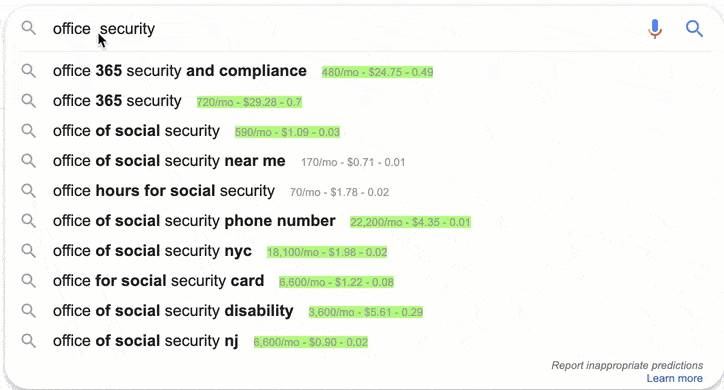Click the gray magnifier icon in search field
Image resolution: width=724 pixels, height=390 pixels.
tap(29, 28)
